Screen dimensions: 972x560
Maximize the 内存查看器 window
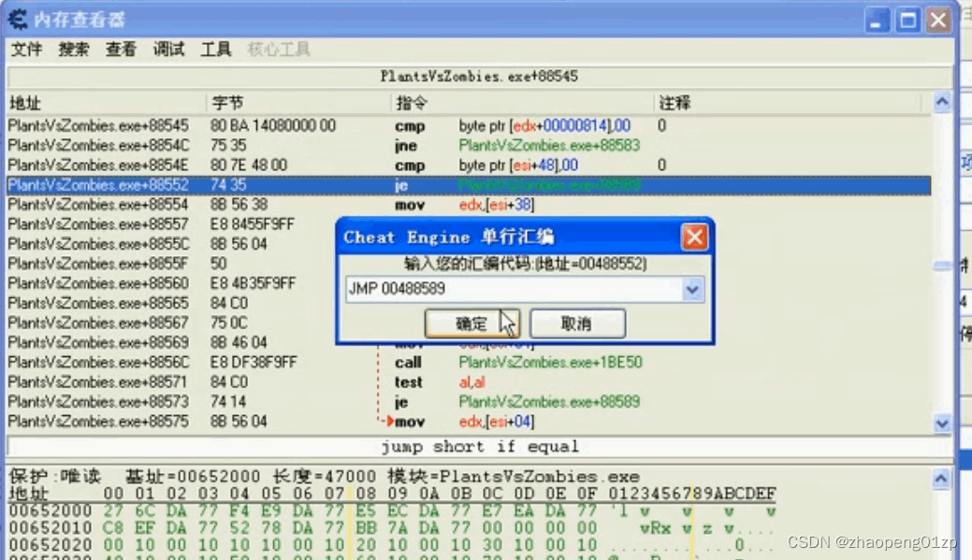click(x=908, y=21)
